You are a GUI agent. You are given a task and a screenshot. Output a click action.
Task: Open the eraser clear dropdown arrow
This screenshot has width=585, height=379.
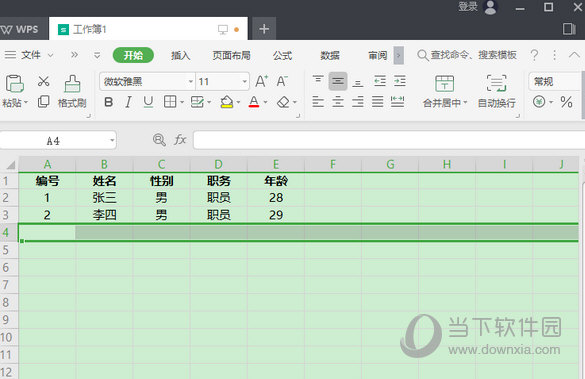(295, 102)
